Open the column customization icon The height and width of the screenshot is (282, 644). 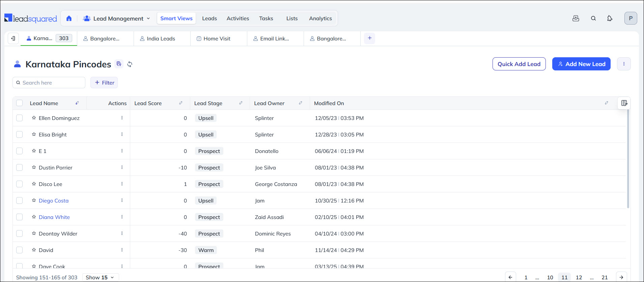point(624,103)
